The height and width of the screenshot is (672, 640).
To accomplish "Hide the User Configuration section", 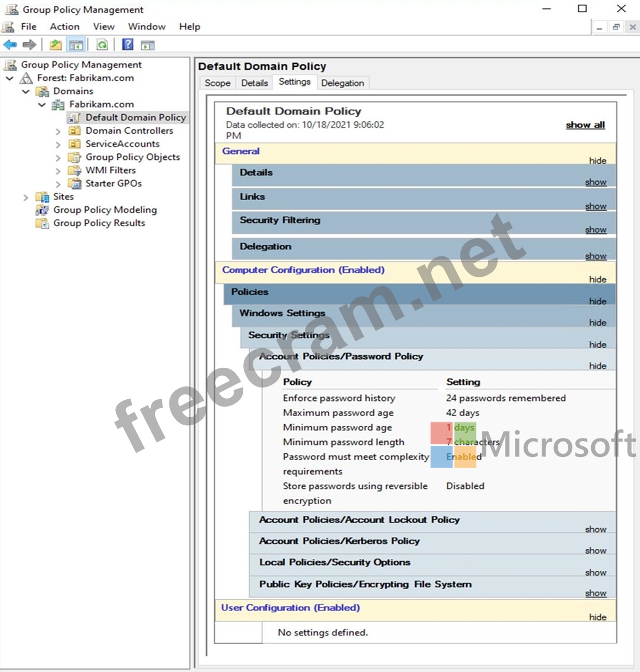I will point(598,617).
